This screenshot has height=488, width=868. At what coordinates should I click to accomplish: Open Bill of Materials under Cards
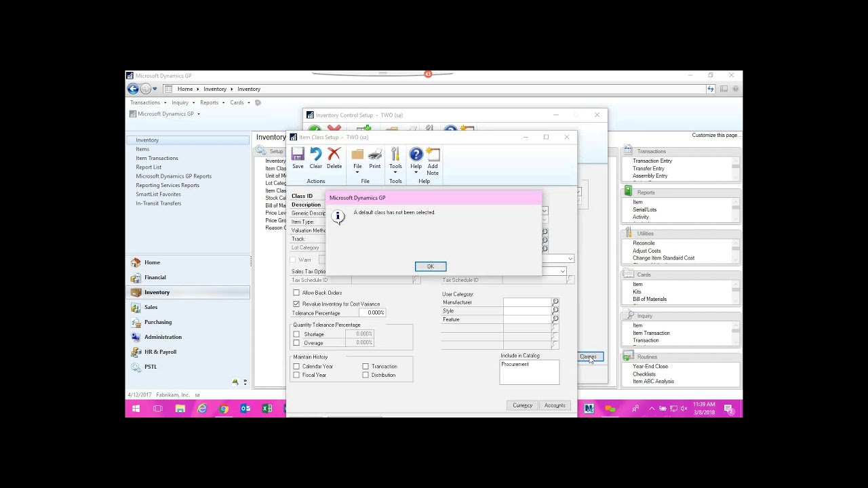[650, 299]
